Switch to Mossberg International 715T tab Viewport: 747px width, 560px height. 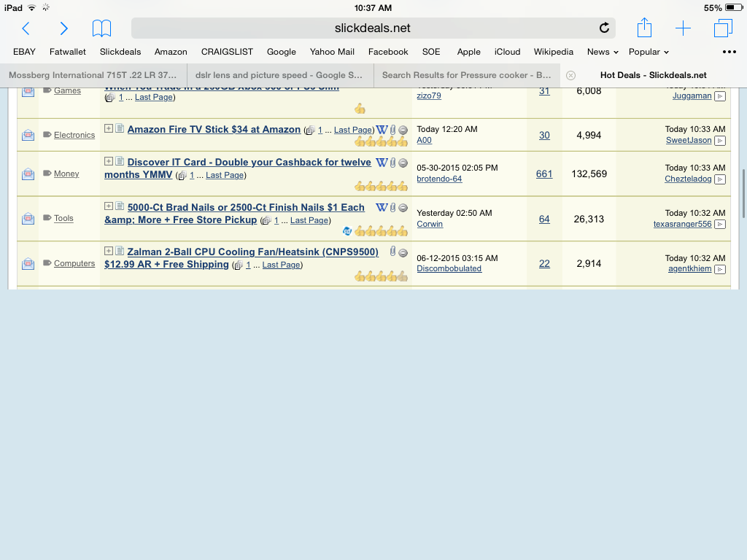click(x=93, y=75)
